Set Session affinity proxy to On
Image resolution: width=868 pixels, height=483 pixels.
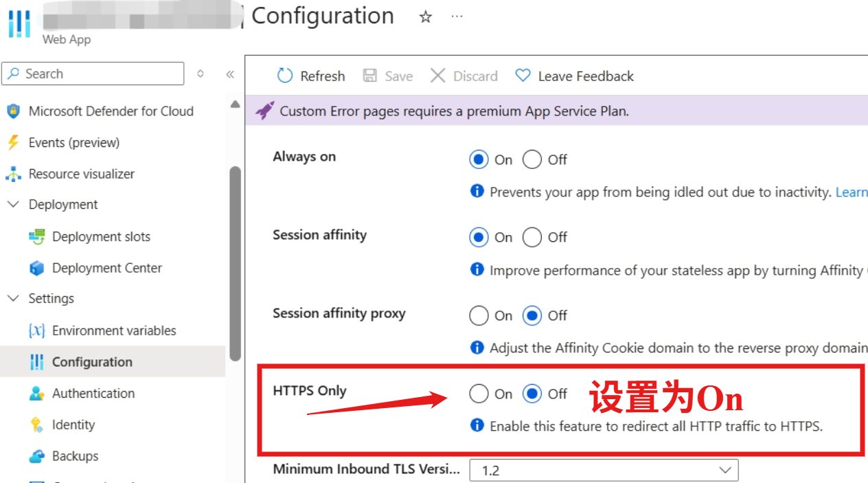click(x=479, y=315)
